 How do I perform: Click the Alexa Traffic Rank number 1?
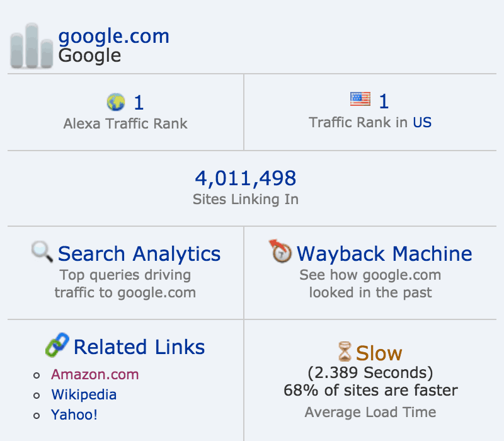[x=139, y=103]
